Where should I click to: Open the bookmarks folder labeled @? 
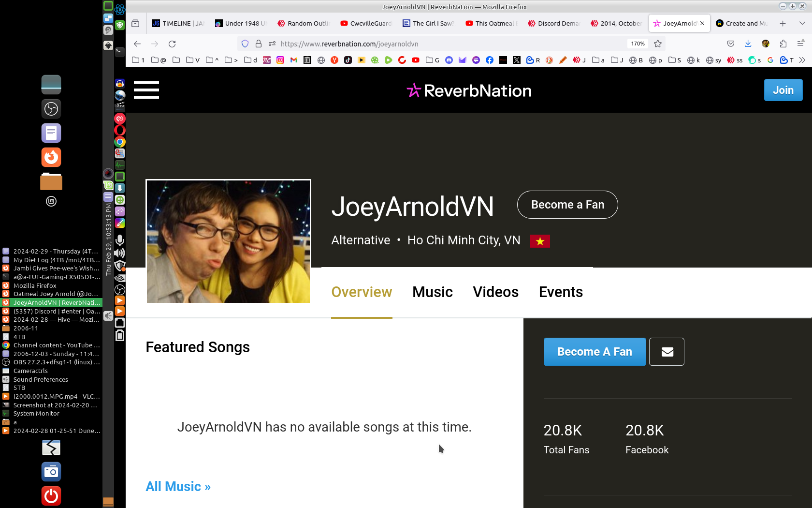click(159, 60)
